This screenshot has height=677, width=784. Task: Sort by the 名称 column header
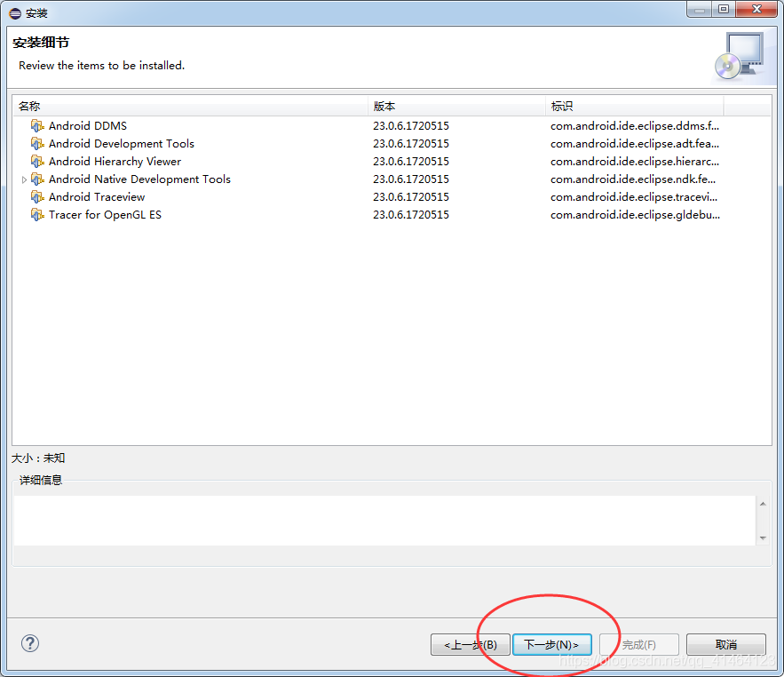tap(190, 106)
